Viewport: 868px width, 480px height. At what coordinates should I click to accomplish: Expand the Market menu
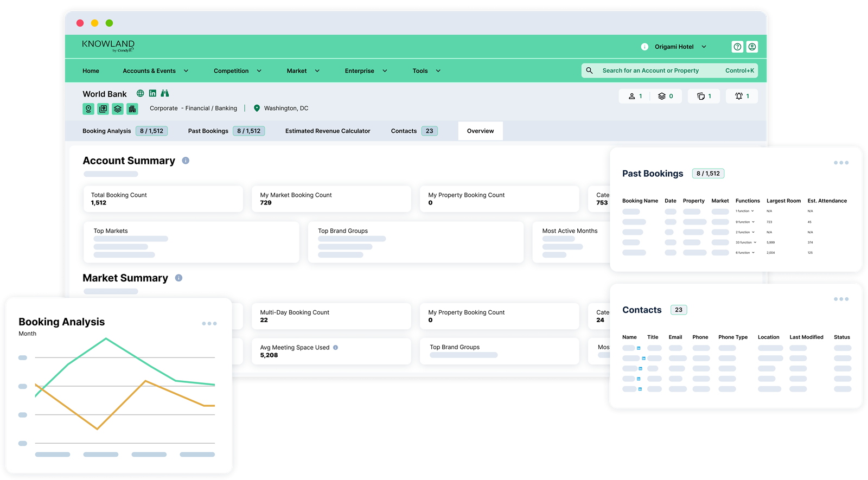pyautogui.click(x=317, y=71)
